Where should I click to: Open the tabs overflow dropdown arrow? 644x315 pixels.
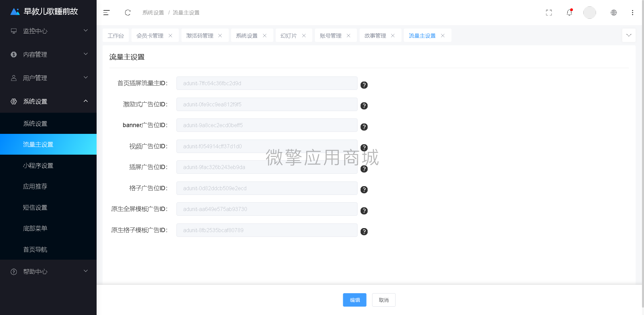pyautogui.click(x=629, y=35)
